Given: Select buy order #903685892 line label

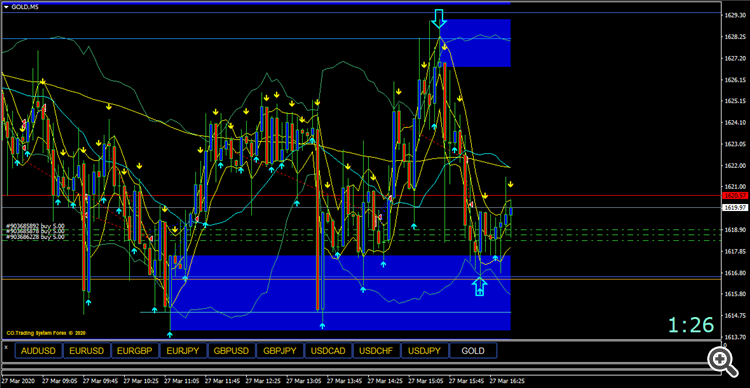Looking at the screenshot, I should click(x=35, y=226).
